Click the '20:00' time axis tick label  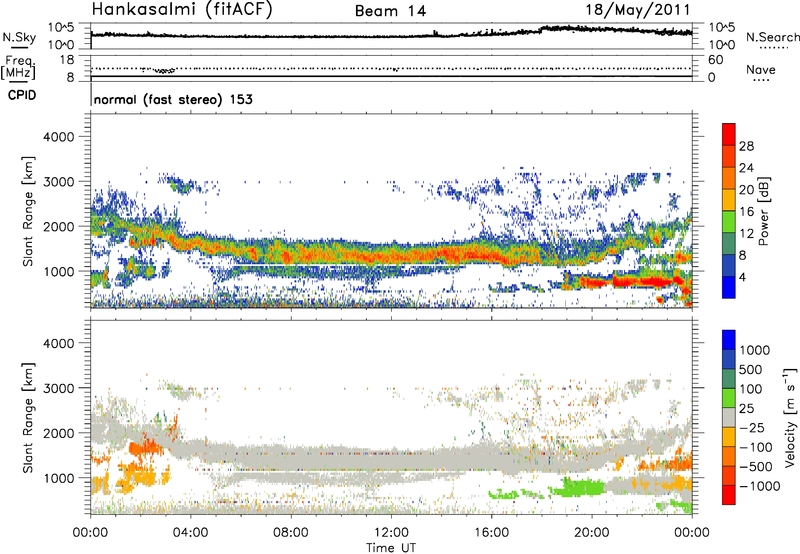click(x=592, y=533)
